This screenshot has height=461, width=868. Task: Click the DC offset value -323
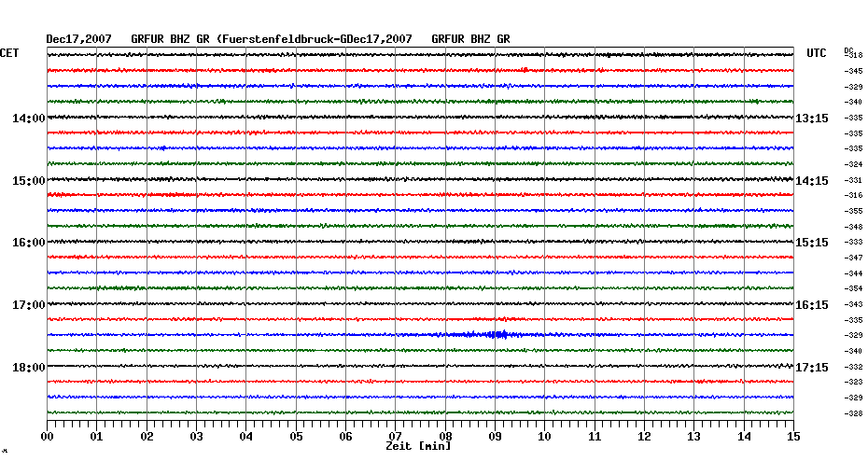853,382
